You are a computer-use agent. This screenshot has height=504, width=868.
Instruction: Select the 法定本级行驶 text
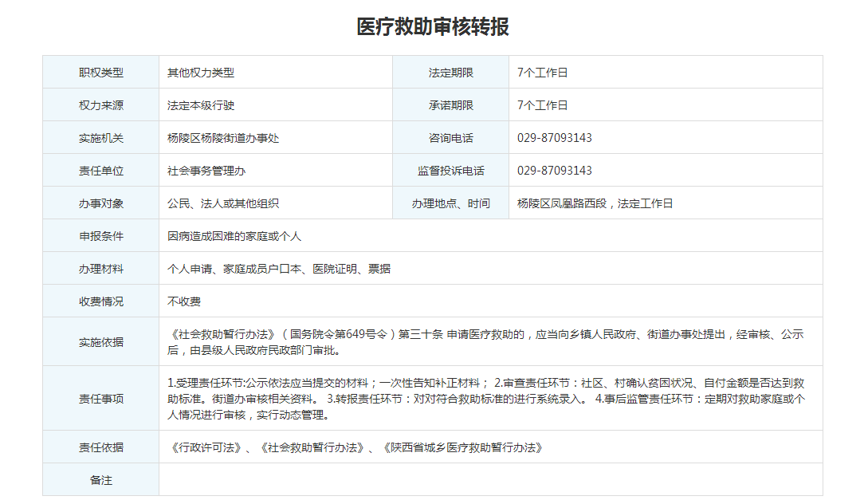coord(201,105)
